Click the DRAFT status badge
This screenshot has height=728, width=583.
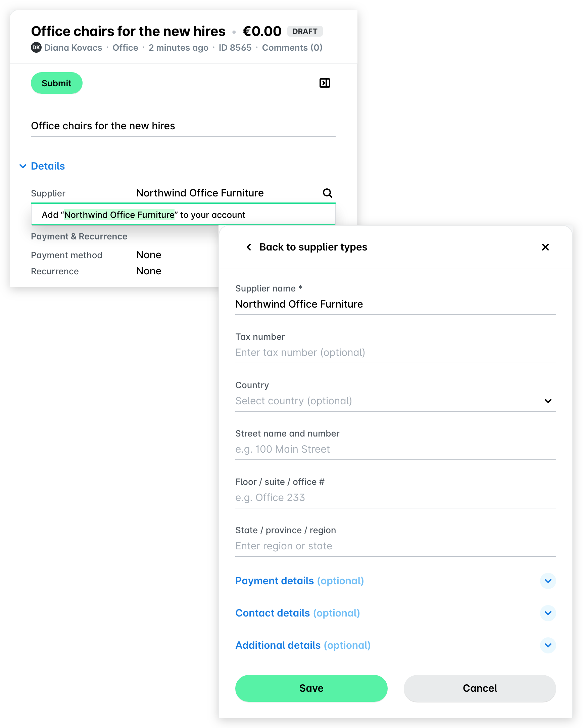[304, 32]
